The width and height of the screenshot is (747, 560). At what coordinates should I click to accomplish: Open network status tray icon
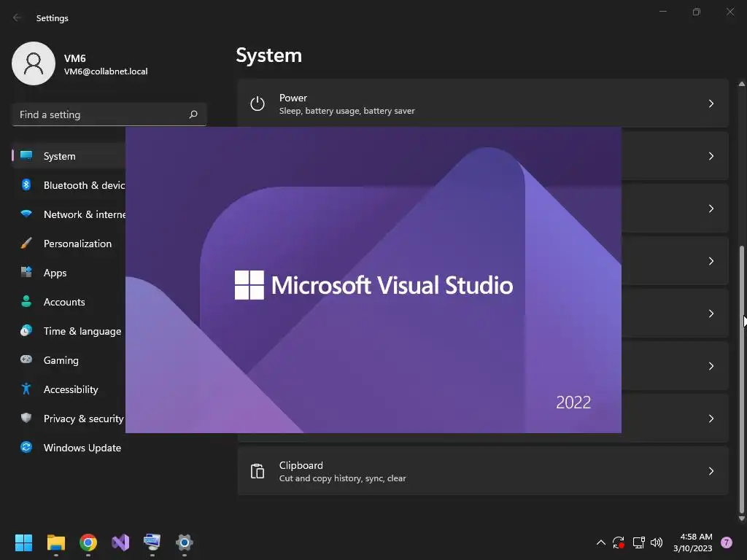tap(638, 542)
